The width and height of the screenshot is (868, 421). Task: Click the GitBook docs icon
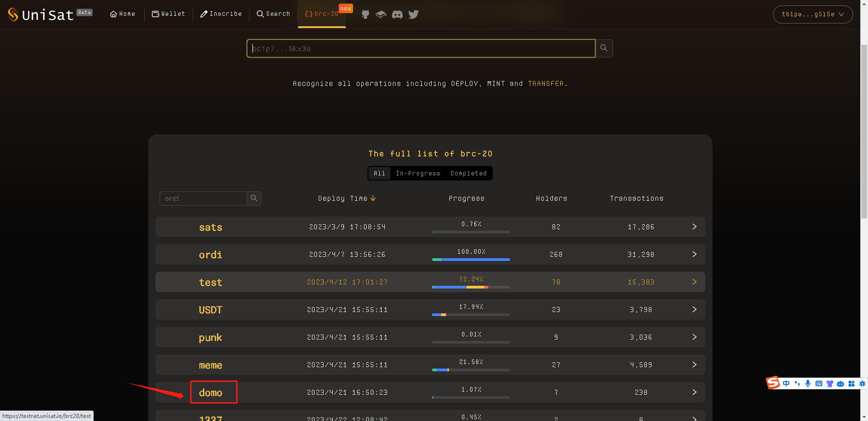point(381,14)
